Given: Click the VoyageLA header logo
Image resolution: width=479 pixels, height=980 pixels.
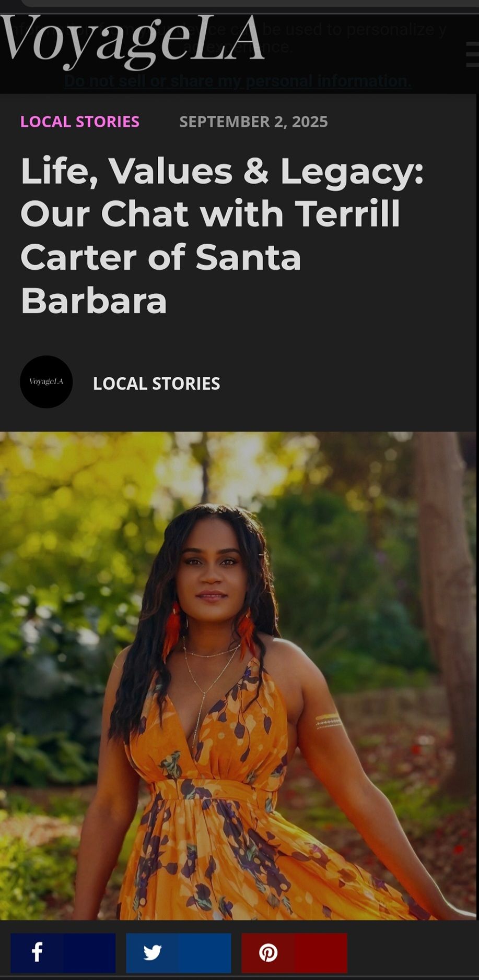Looking at the screenshot, I should [132, 42].
